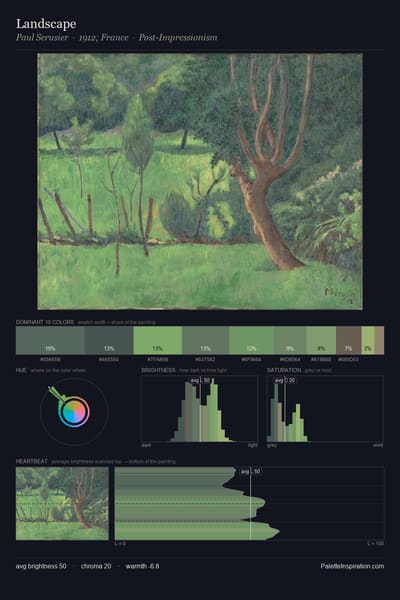Click the brightness histogram chart

[x=199, y=409]
